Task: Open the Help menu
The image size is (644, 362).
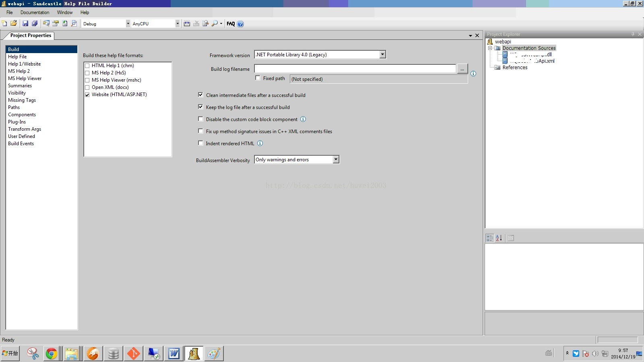Action: tap(85, 12)
